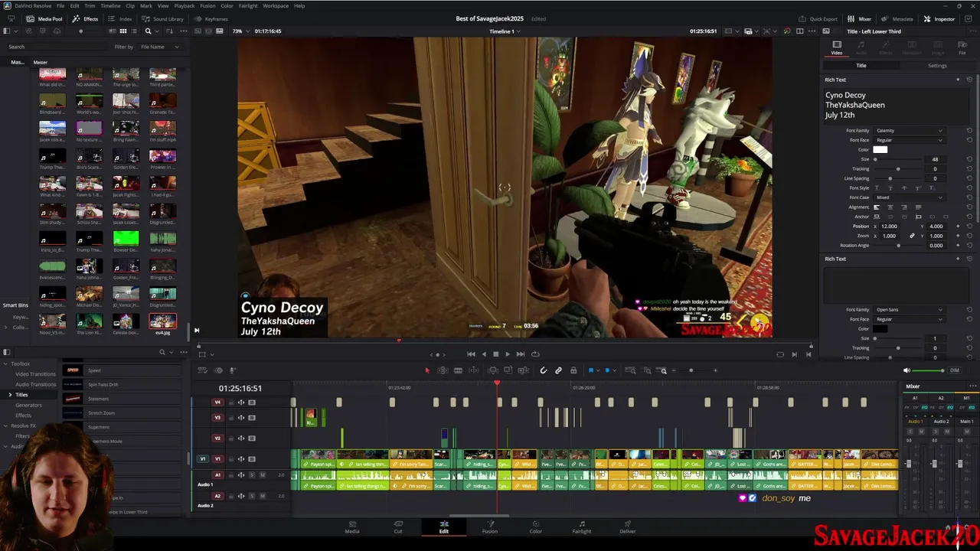Open the Fusion menu
This screenshot has width=980, height=551.
pyautogui.click(x=207, y=5)
